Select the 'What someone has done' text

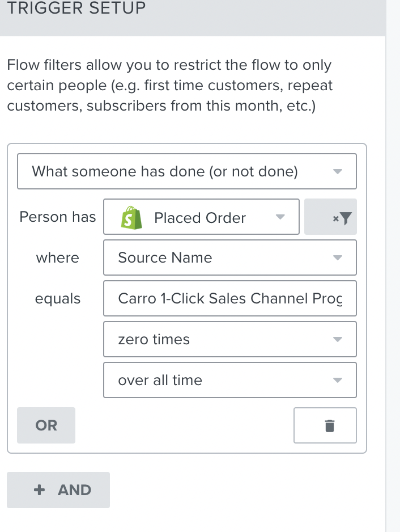coord(164,171)
